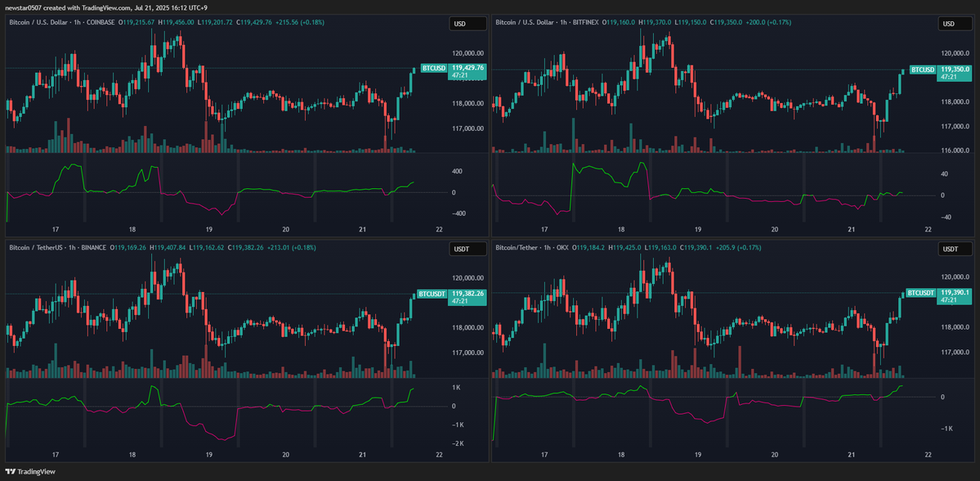
Task: Click the 120,000.0 price level on the OKX axis
Action: pos(955,276)
